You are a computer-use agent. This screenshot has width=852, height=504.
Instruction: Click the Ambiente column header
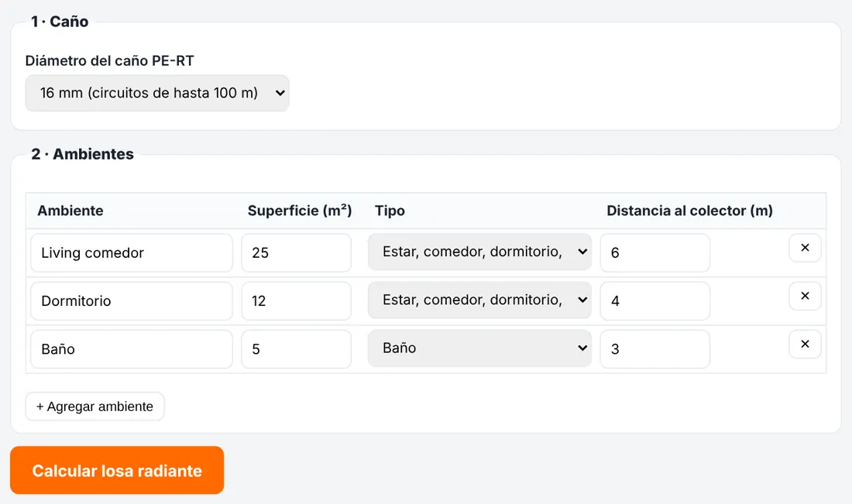pyautogui.click(x=70, y=211)
